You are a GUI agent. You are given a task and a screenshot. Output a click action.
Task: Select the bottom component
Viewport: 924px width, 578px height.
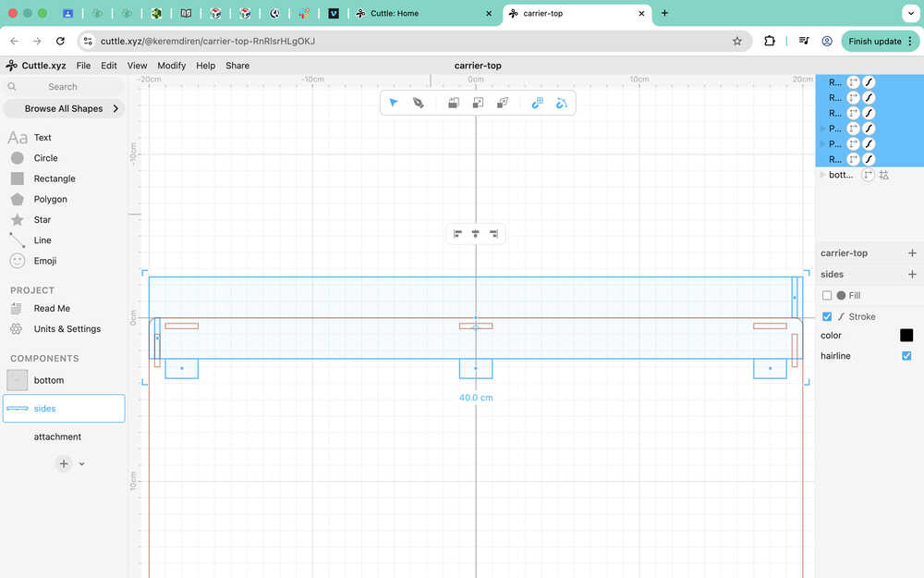click(x=64, y=380)
